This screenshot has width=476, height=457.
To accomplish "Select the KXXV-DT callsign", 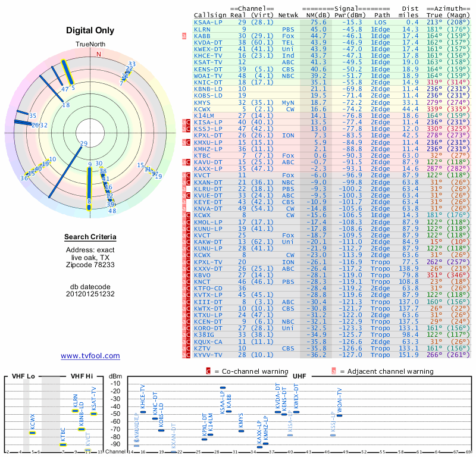I will coord(208,269).
